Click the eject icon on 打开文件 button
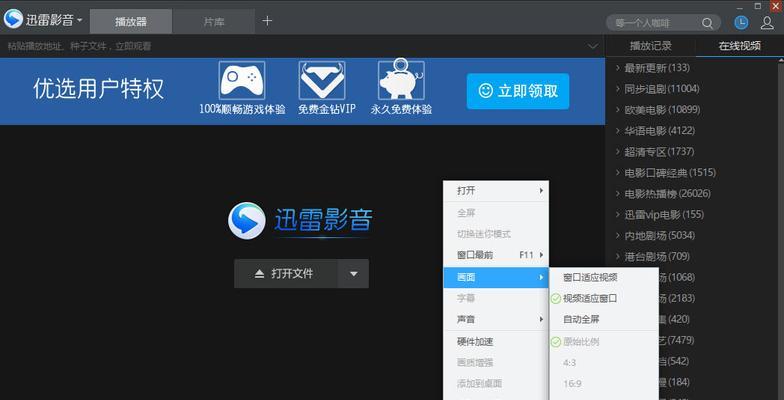The height and width of the screenshot is (400, 784). tap(259, 274)
